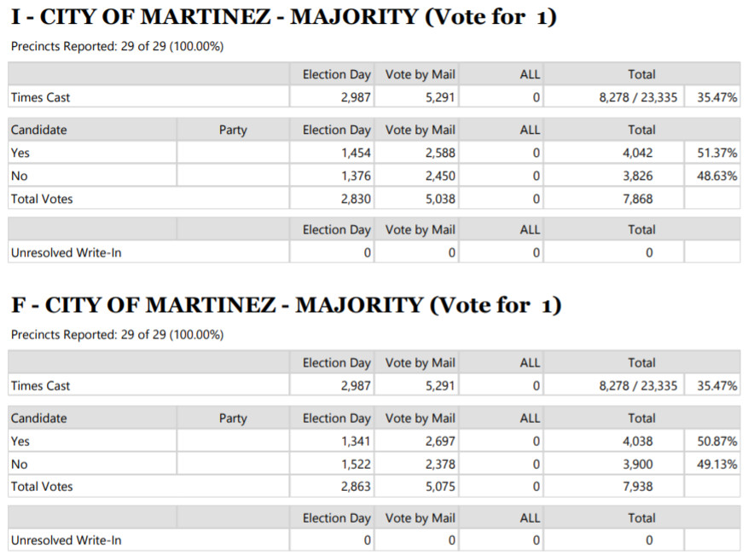This screenshot has width=754, height=560.
Task: Click the Measure I City of Martinez heading
Action: click(284, 17)
